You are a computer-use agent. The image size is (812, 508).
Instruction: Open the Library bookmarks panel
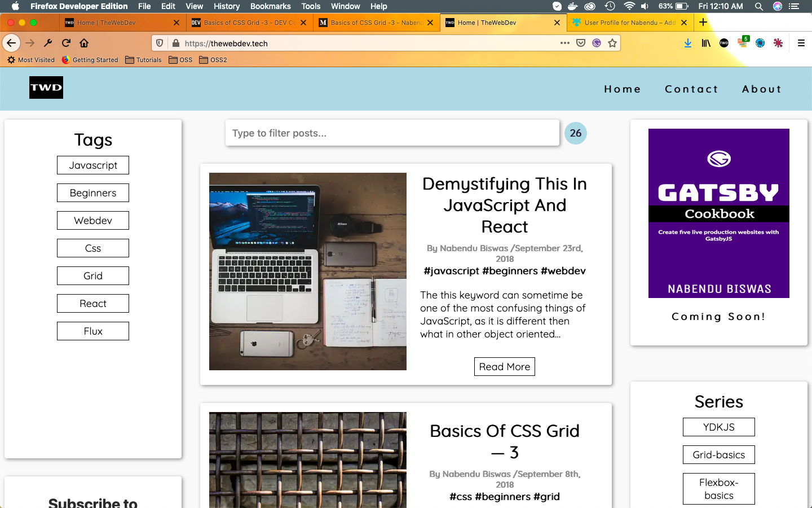(x=706, y=43)
